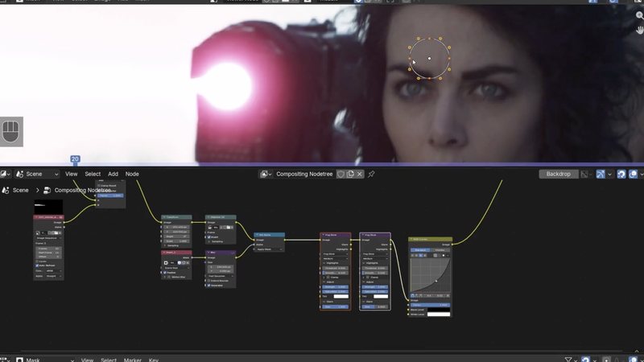Viewport: 644px width, 362px height.
Task: Toggle Clamp checkbox in second Fog Glow node
Action: click(x=367, y=278)
